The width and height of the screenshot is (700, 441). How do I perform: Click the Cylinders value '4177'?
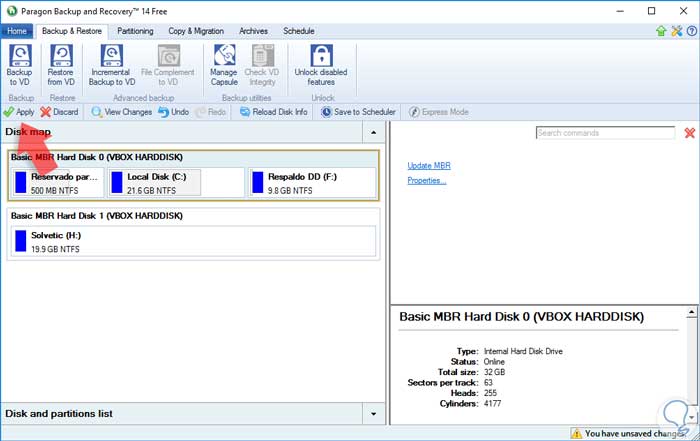[x=492, y=404]
